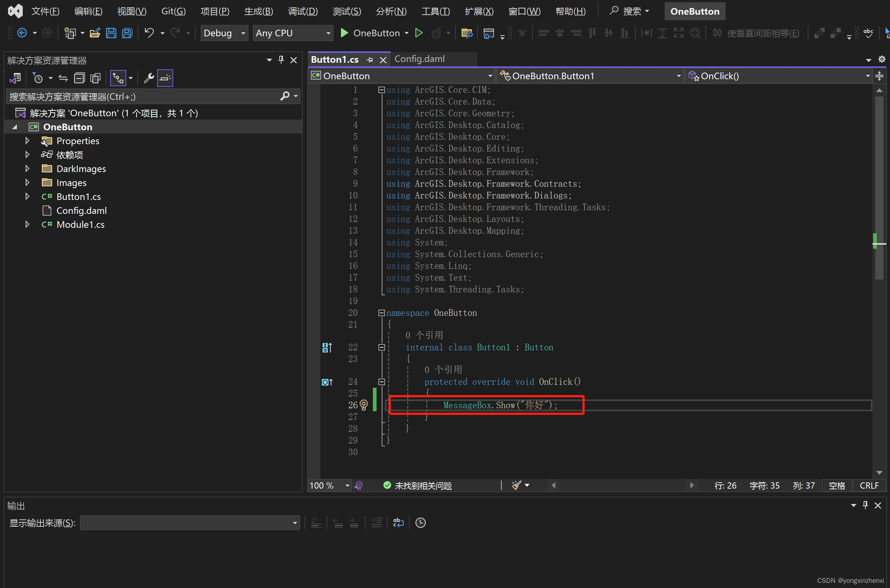Viewport: 890px width, 588px height.
Task: Click the horizontal scrollbar right arrow
Action: pyautogui.click(x=692, y=485)
